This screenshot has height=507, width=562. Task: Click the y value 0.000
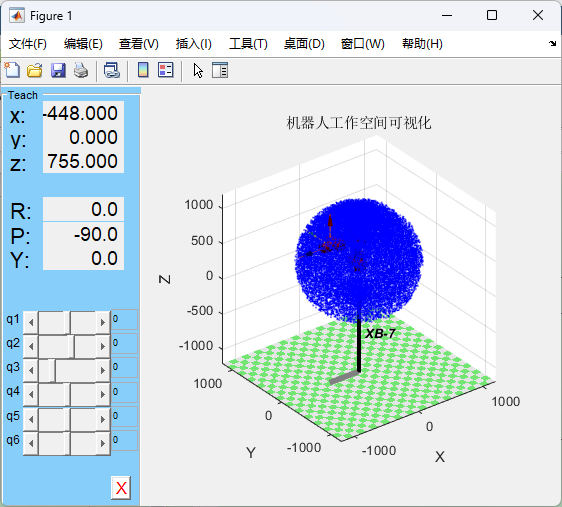click(84, 137)
